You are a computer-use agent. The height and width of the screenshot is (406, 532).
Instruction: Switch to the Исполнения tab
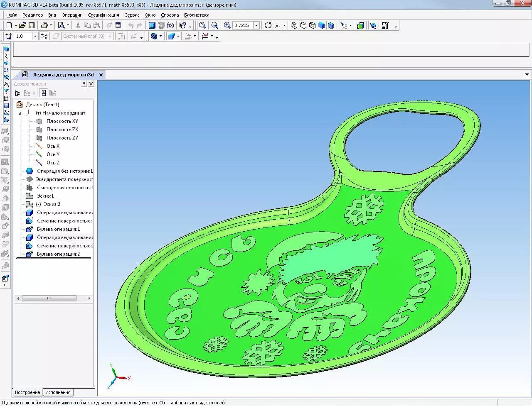pyautogui.click(x=58, y=392)
